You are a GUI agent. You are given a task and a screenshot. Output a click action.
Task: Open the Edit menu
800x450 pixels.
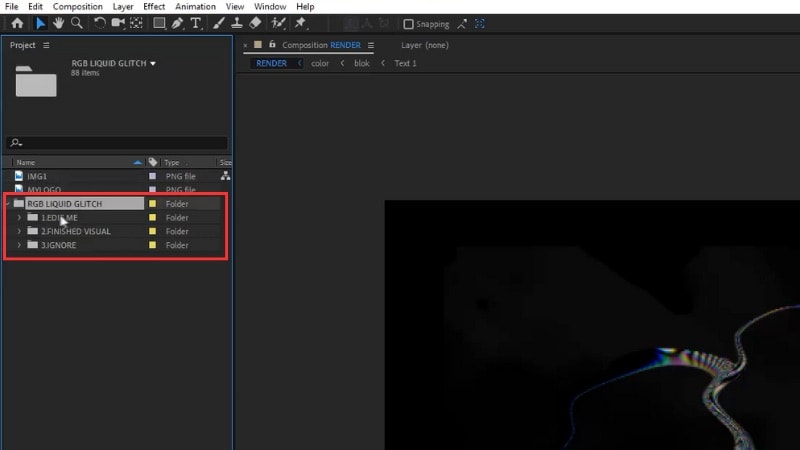35,7
